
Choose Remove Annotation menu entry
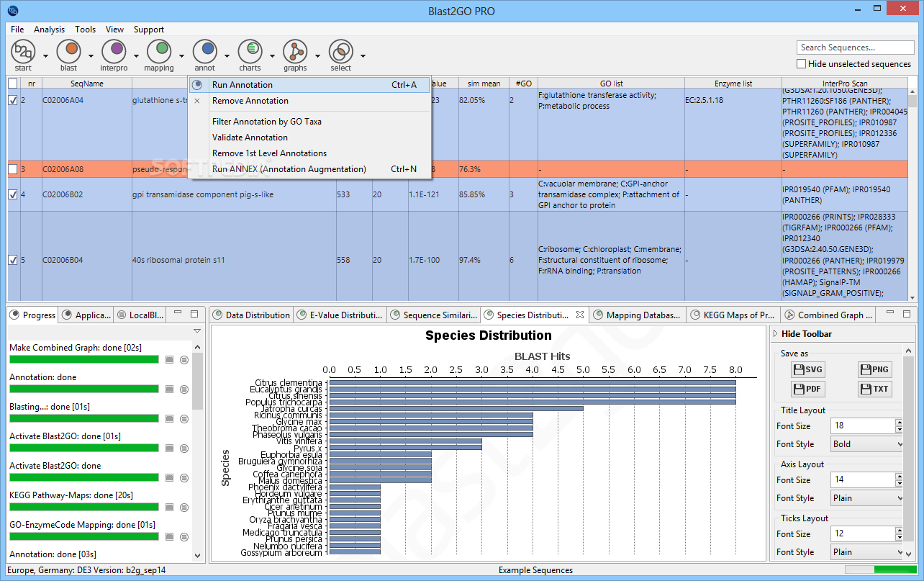pos(309,101)
